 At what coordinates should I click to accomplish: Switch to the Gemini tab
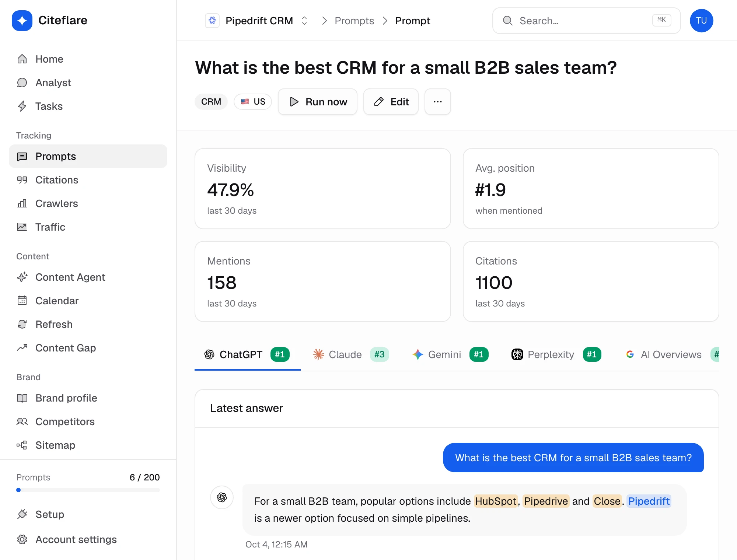pos(450,354)
